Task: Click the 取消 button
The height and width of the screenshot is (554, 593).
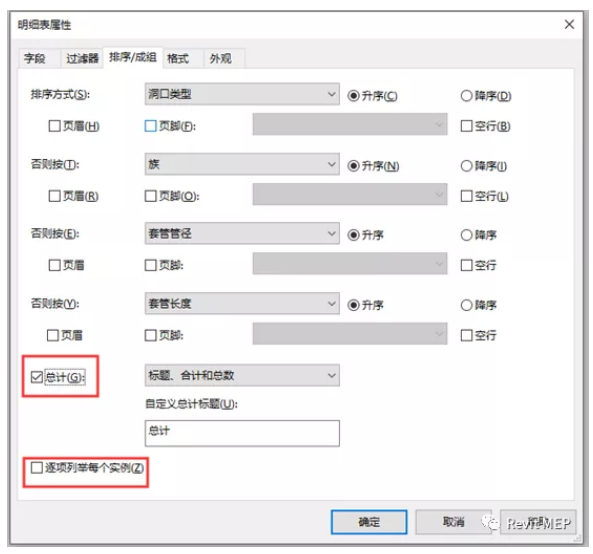Action: tap(453, 522)
